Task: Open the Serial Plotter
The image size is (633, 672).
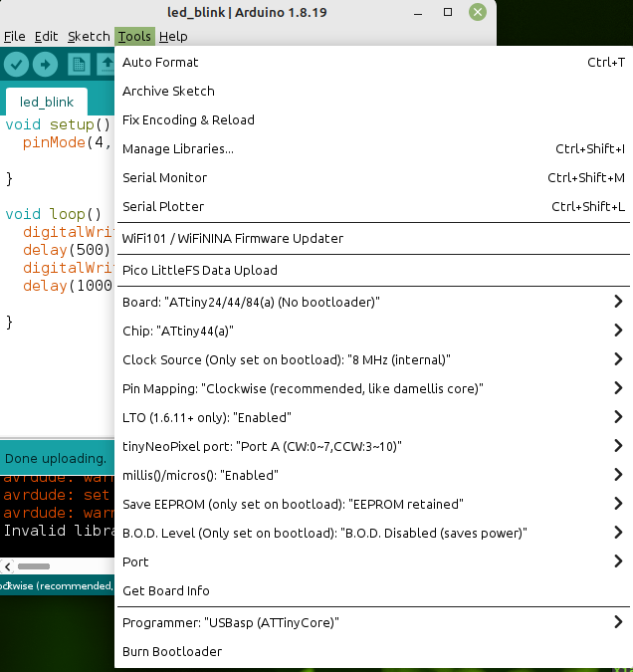Action: 373,206
